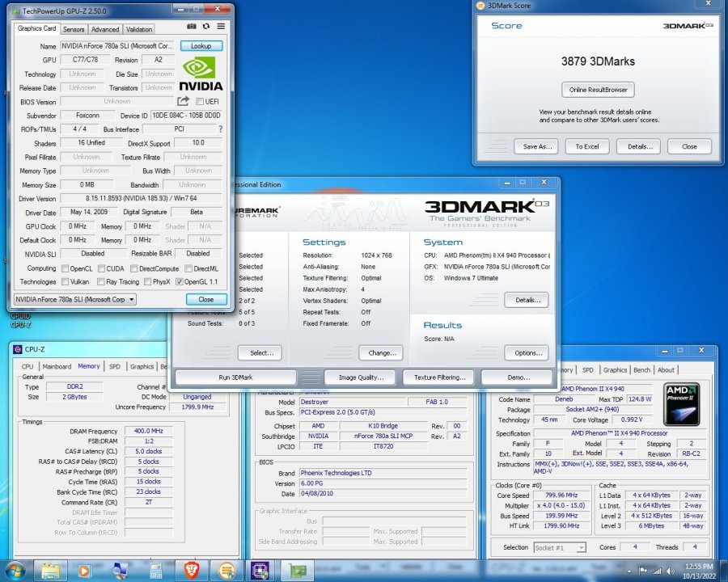
Task: Click the GPU-Z refresh icon
Action: (206, 27)
